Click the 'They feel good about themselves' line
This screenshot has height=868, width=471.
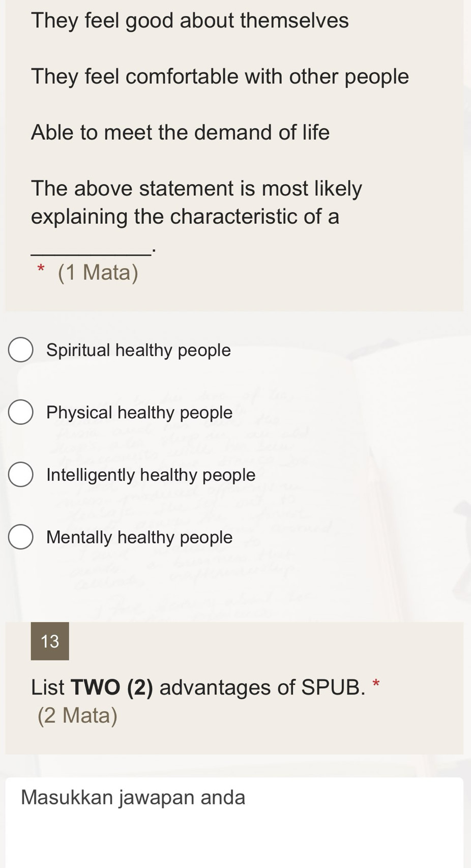(x=190, y=20)
